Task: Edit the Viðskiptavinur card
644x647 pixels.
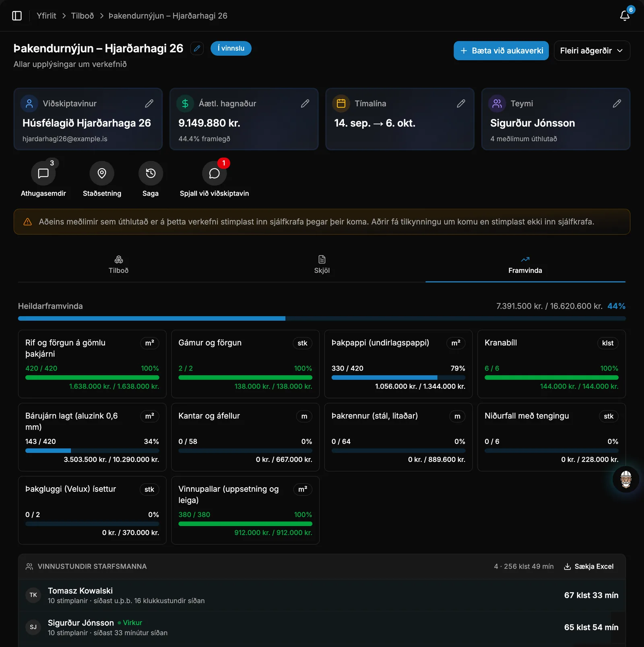Action: click(149, 103)
